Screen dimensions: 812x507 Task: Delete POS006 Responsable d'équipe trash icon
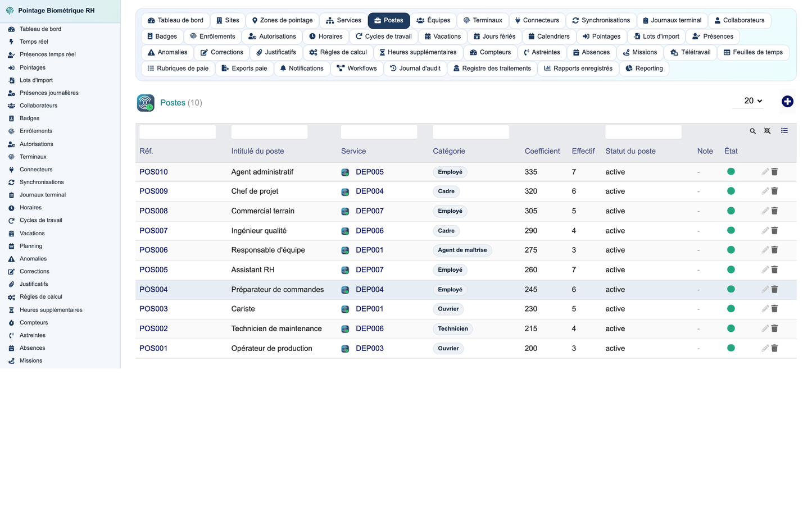(x=774, y=250)
